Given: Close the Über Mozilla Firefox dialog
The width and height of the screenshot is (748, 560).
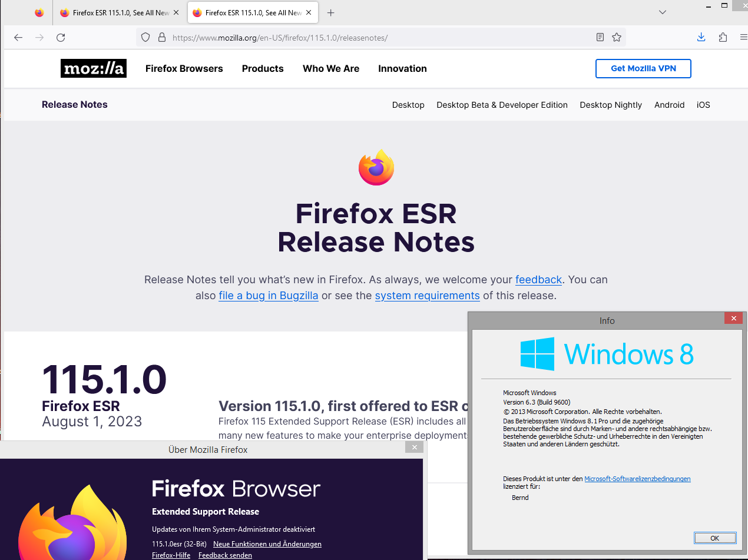Looking at the screenshot, I should [x=414, y=448].
